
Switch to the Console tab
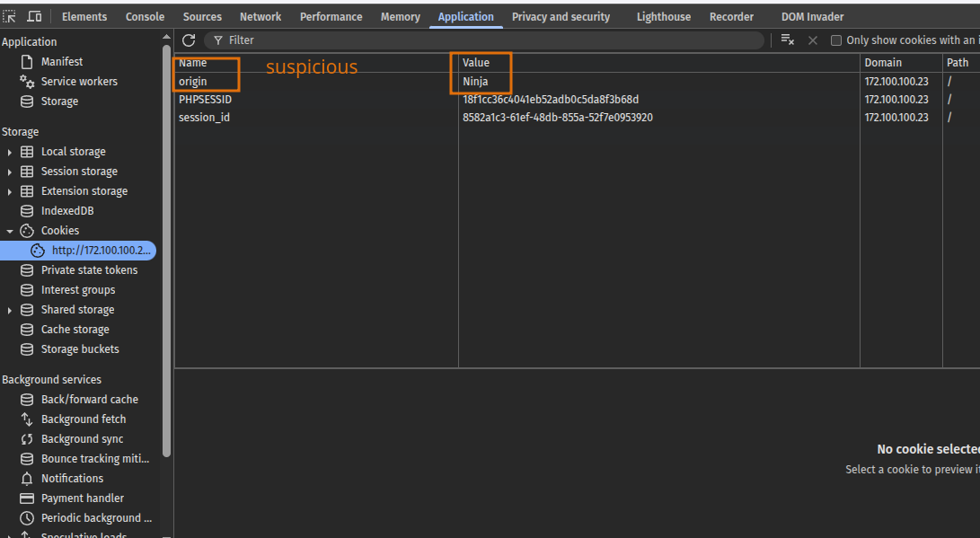(145, 16)
